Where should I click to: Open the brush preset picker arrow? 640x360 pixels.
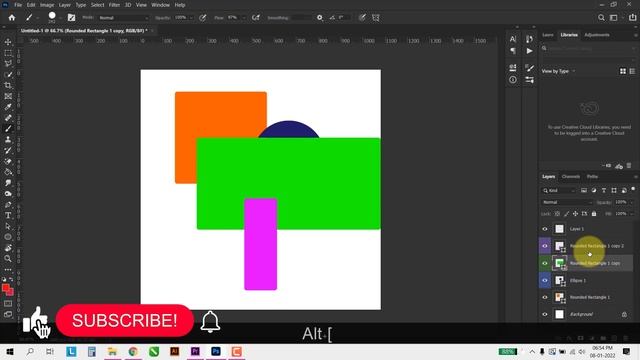click(x=60, y=18)
